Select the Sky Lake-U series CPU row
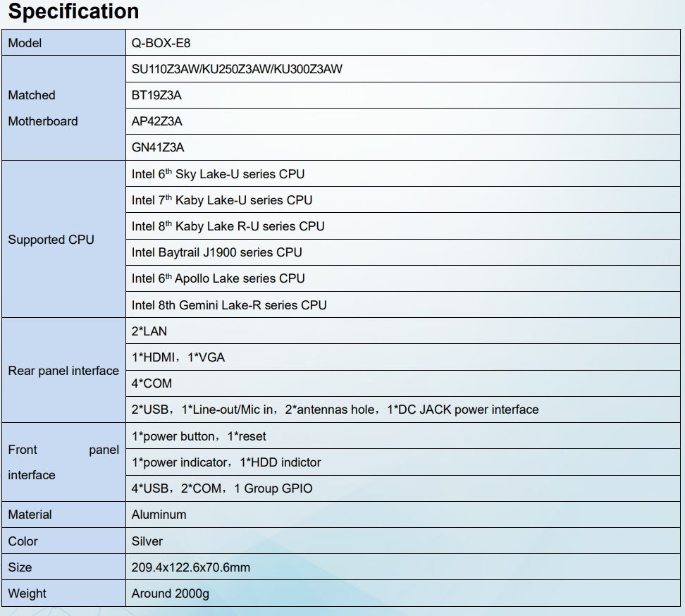This screenshot has width=685, height=616. click(218, 174)
